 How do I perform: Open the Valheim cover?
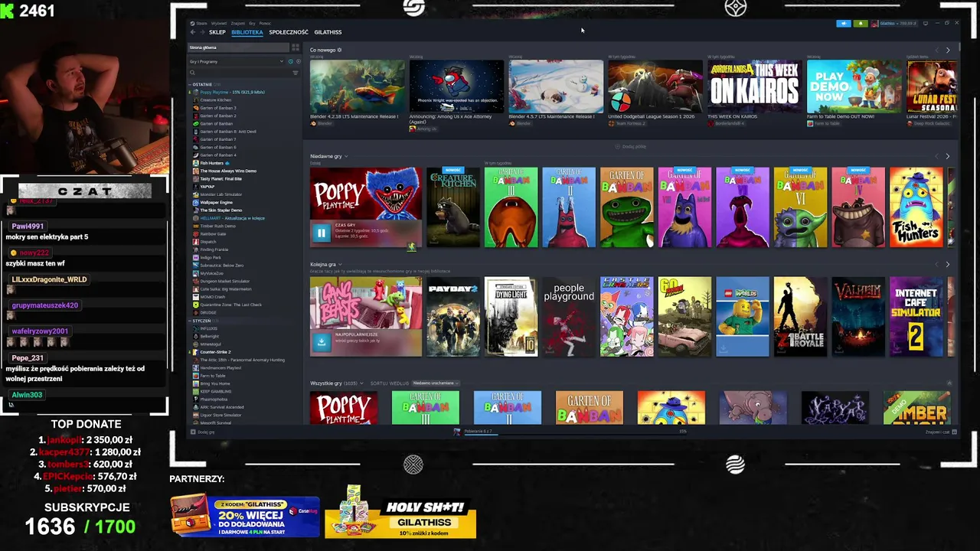pyautogui.click(x=858, y=317)
